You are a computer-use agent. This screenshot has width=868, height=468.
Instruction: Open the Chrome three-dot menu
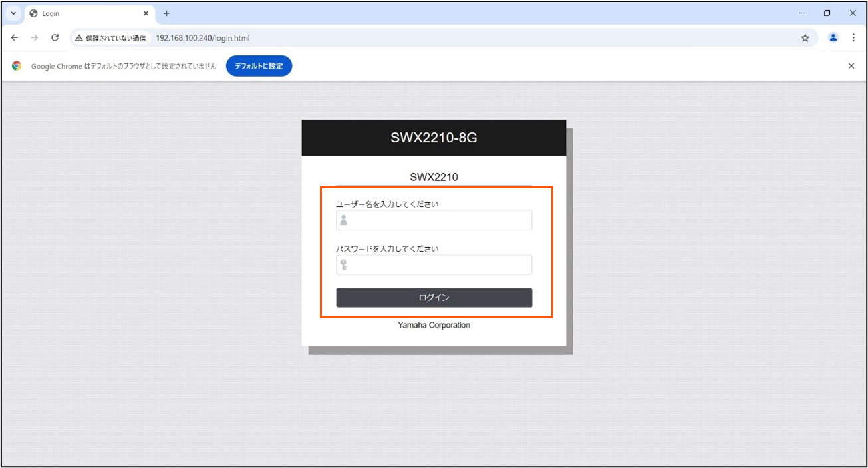point(853,38)
